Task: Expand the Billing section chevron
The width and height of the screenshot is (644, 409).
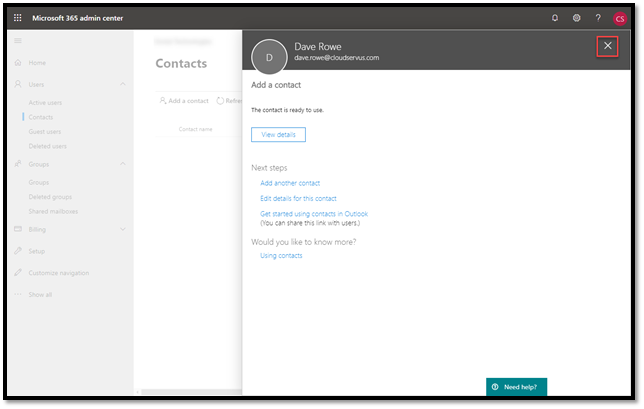Action: [x=123, y=229]
